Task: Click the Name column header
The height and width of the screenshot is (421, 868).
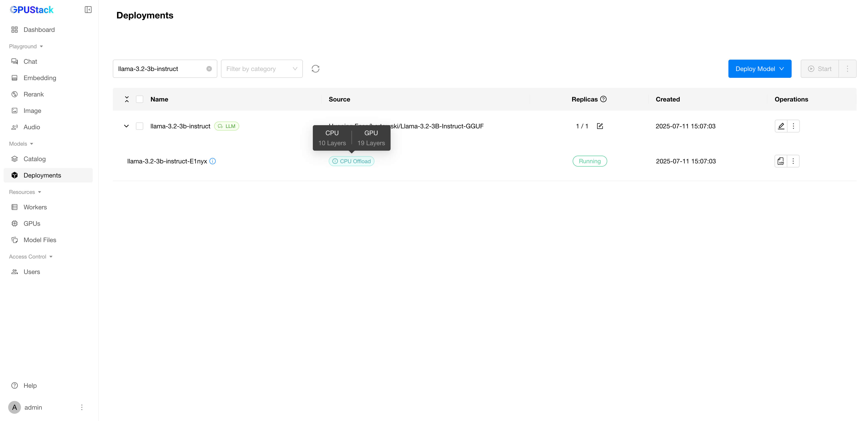Action: (x=159, y=99)
